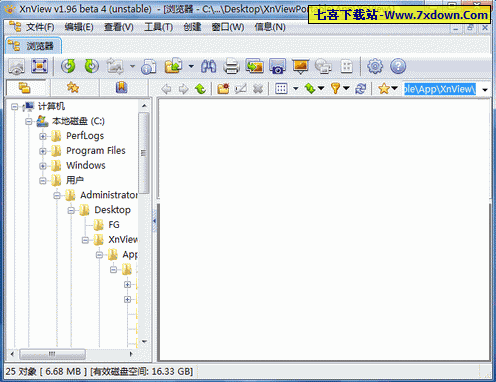Rotate image right (clockwise) icon
Image resolution: width=496 pixels, height=382 pixels.
pyautogui.click(x=91, y=66)
